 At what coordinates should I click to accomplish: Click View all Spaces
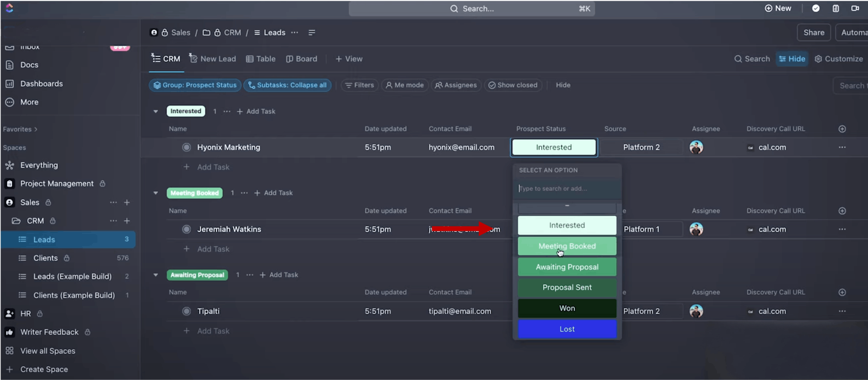[x=48, y=351]
